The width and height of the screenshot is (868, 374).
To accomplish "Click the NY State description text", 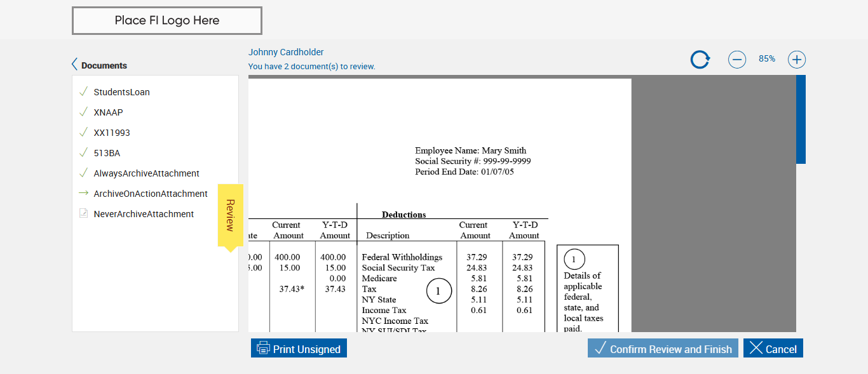I will (x=379, y=300).
